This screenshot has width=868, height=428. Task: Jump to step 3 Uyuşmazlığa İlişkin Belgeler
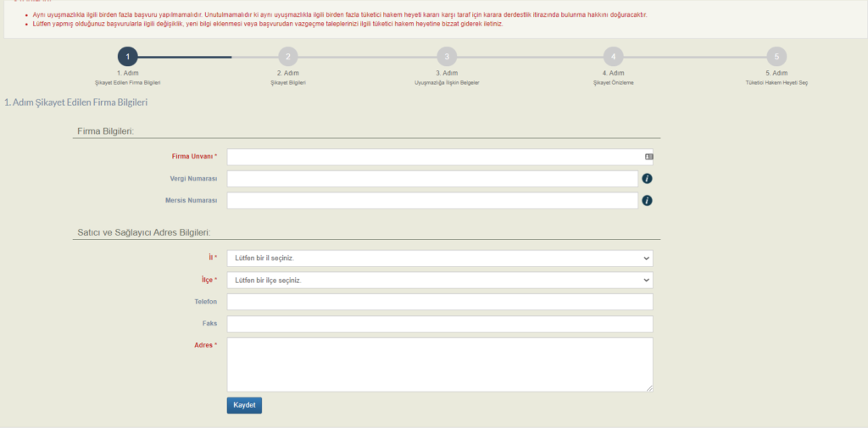point(447,57)
